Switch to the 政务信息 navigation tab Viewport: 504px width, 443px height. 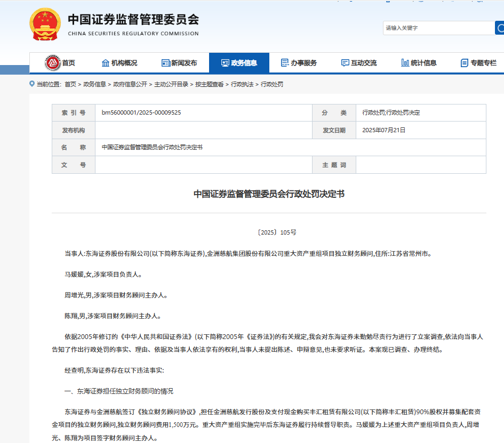[x=239, y=62]
